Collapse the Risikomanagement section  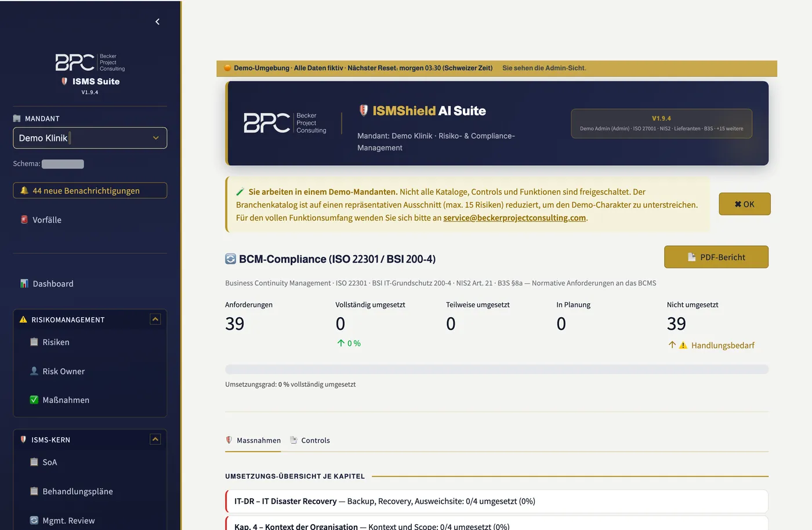(x=155, y=319)
